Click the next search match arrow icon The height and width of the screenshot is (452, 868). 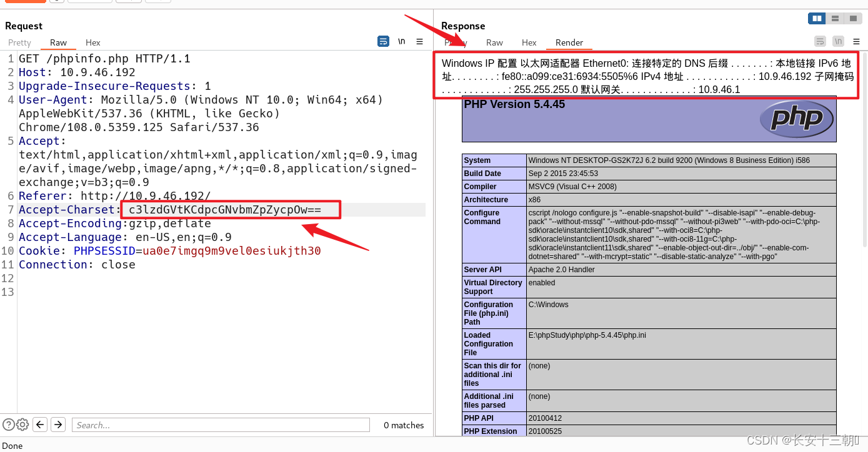click(57, 425)
